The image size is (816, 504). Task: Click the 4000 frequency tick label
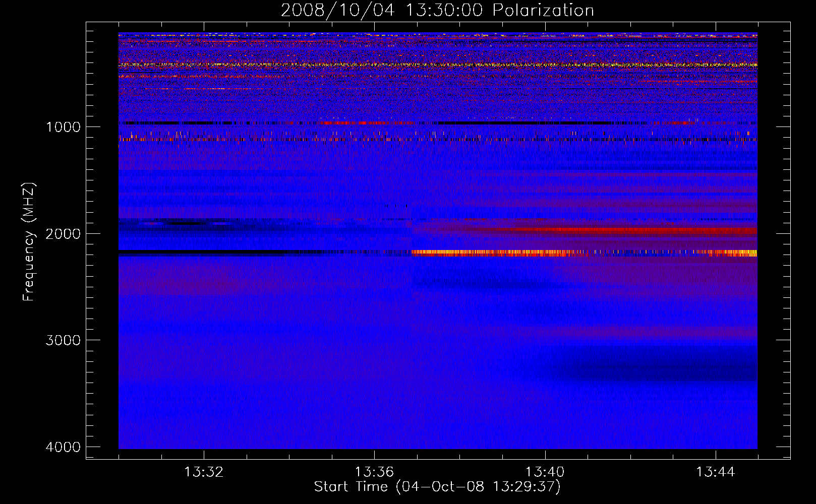coord(63,447)
